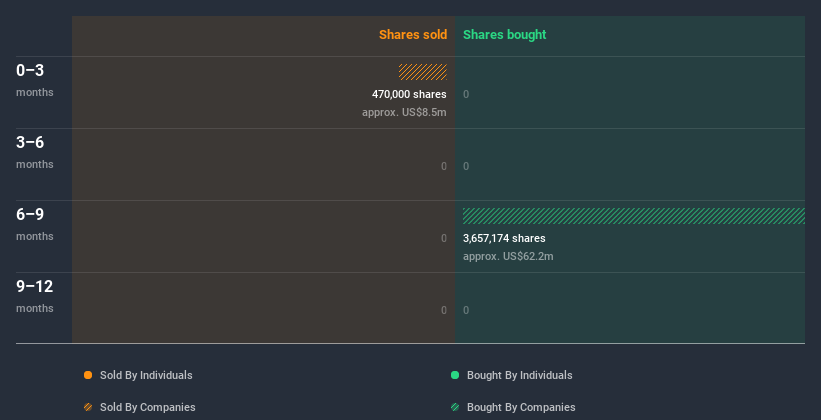This screenshot has width=821, height=420.
Task: Click the striped Bought By Companies legend icon
Action: tap(455, 407)
